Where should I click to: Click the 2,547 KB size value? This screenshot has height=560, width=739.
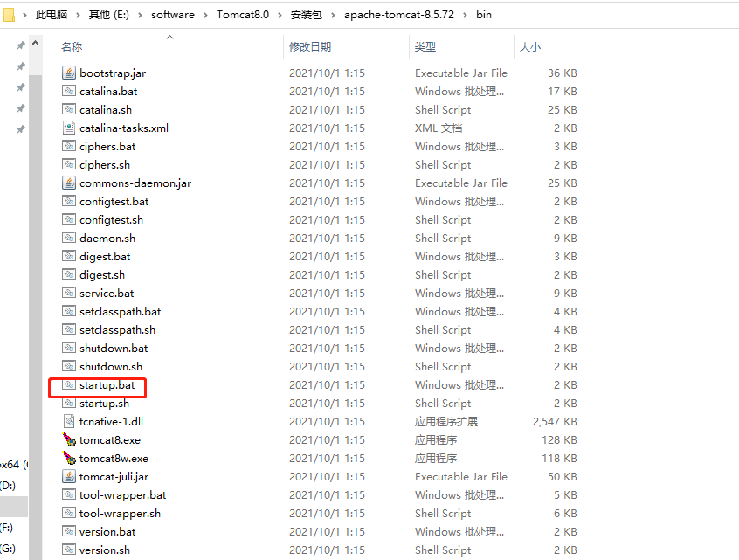pyautogui.click(x=555, y=421)
